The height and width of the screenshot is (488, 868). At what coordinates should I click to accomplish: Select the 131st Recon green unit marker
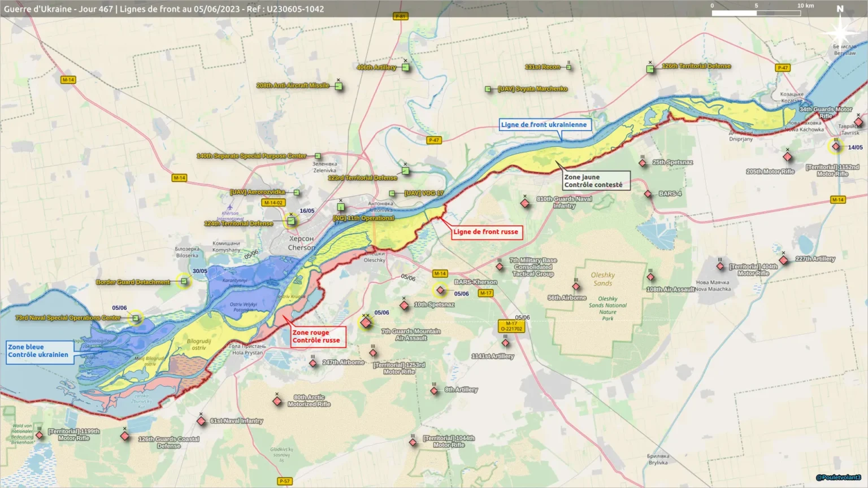[568, 67]
